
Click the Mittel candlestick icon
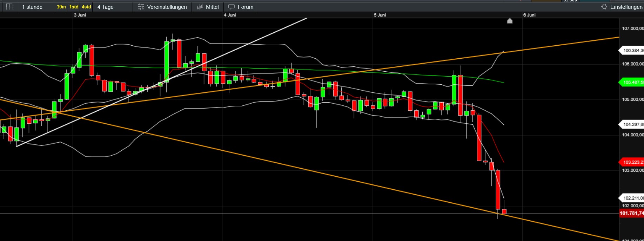point(200,7)
